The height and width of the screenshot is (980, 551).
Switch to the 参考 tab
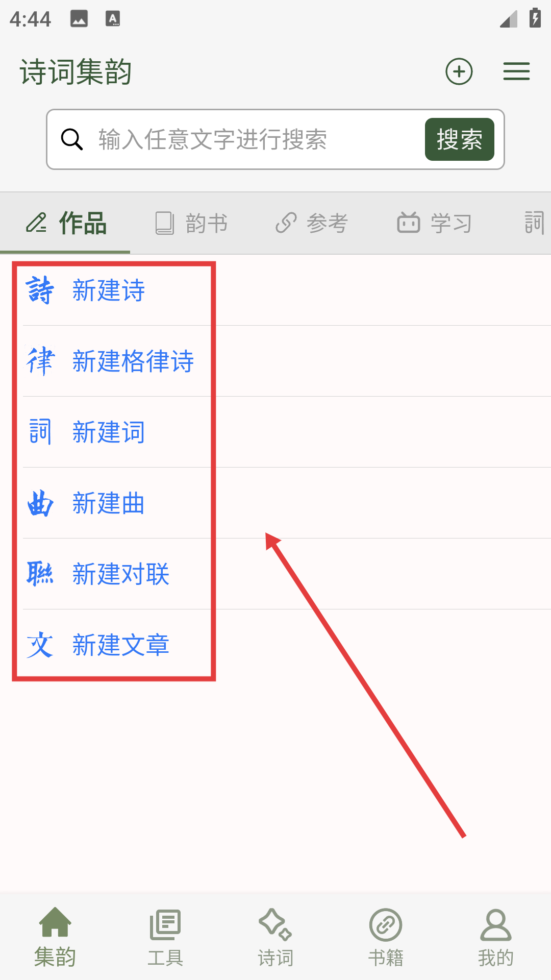click(x=312, y=224)
